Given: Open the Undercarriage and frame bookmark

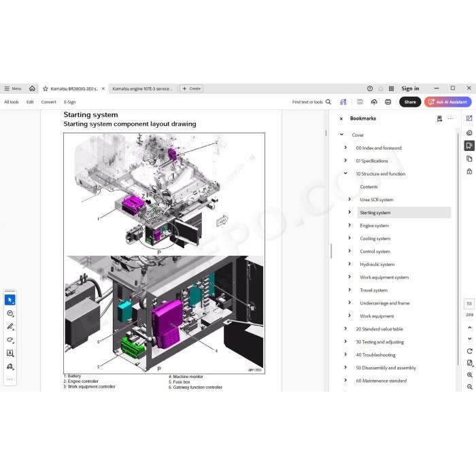Looking at the screenshot, I should [385, 303].
